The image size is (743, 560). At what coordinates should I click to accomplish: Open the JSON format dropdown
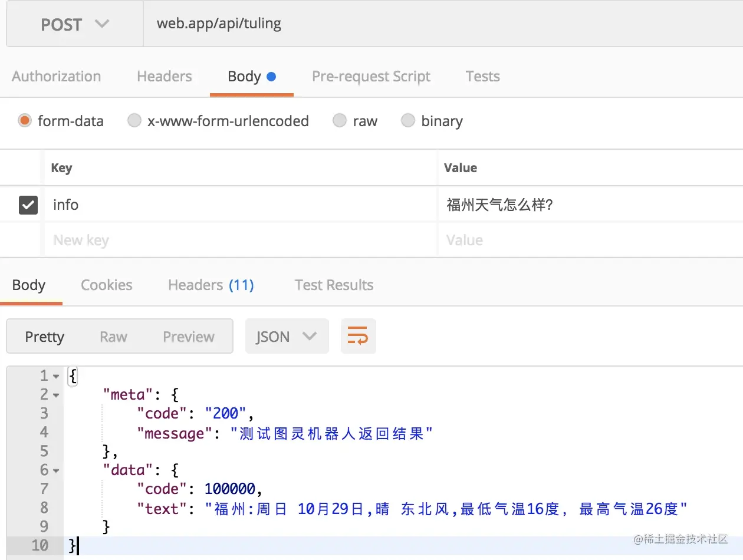(x=287, y=337)
